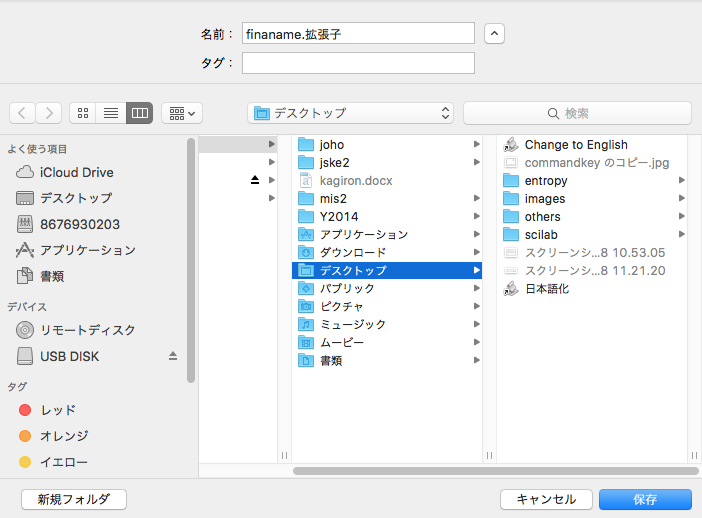Eject USB DISK from sidebar
702x518 pixels.
[x=173, y=356]
